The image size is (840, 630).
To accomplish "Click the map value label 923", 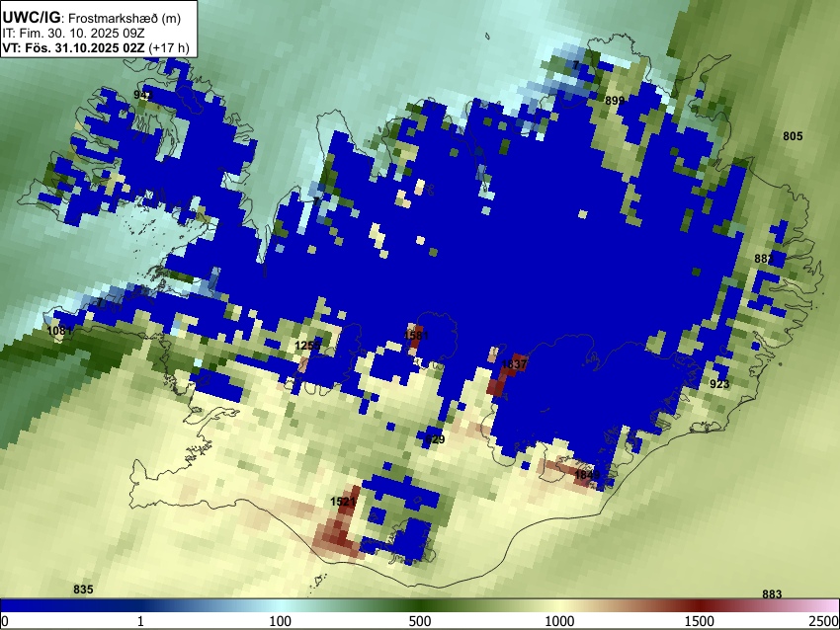I will coord(719,384).
